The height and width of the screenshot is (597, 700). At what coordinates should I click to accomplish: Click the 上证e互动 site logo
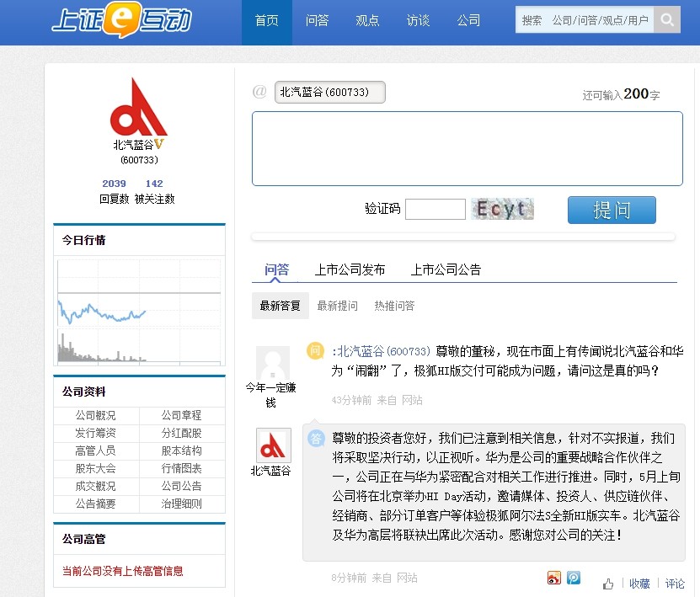click(x=122, y=19)
